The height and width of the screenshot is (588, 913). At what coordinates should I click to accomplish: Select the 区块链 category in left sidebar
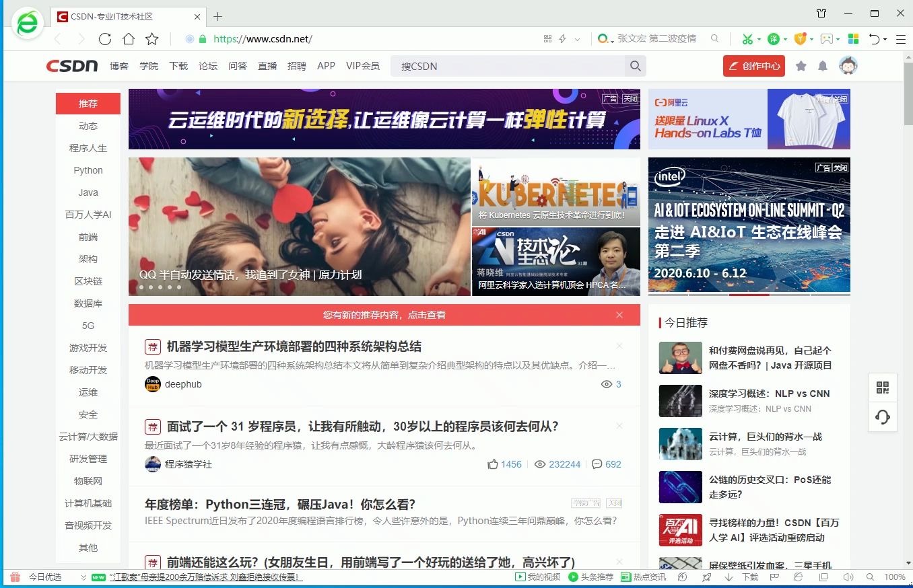88,281
